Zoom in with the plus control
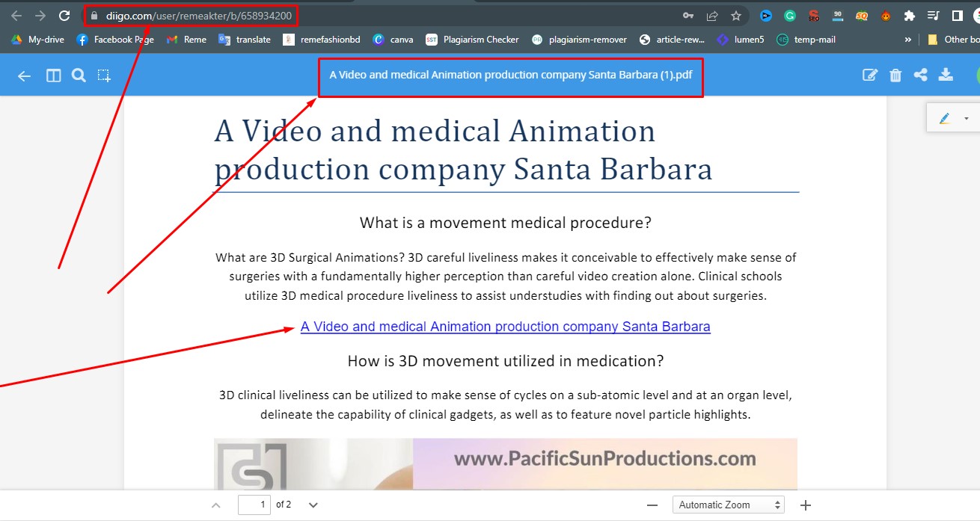This screenshot has width=980, height=521. 804,505
